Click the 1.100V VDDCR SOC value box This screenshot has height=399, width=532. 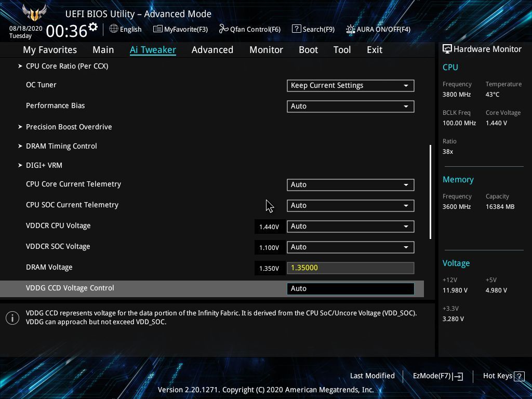pos(270,248)
